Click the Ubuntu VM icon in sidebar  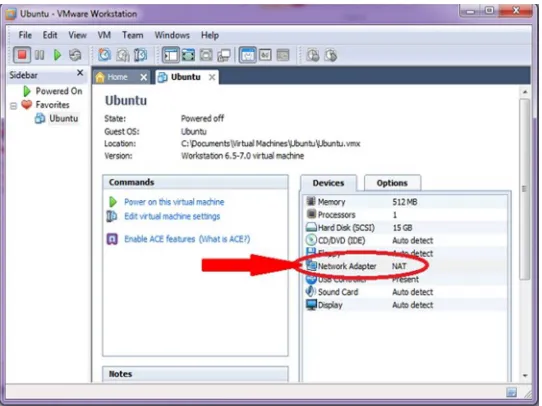40,118
